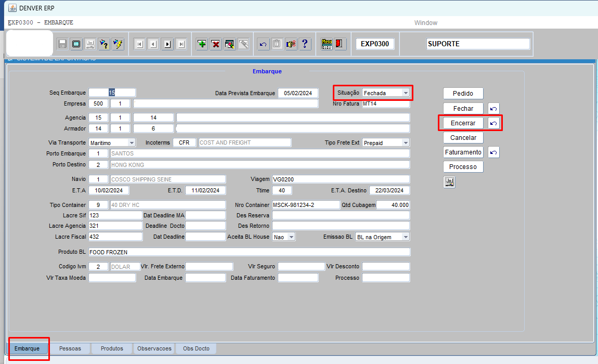Click the Pedido button

click(463, 94)
